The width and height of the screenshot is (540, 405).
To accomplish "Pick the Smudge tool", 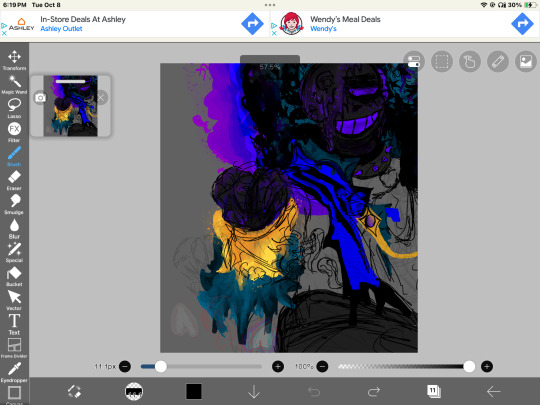I will 14,204.
